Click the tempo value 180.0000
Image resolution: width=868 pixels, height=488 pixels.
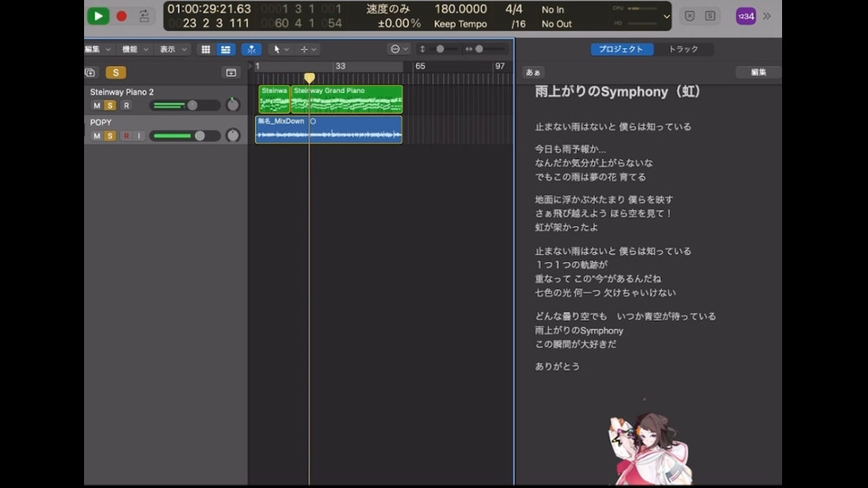tap(460, 9)
